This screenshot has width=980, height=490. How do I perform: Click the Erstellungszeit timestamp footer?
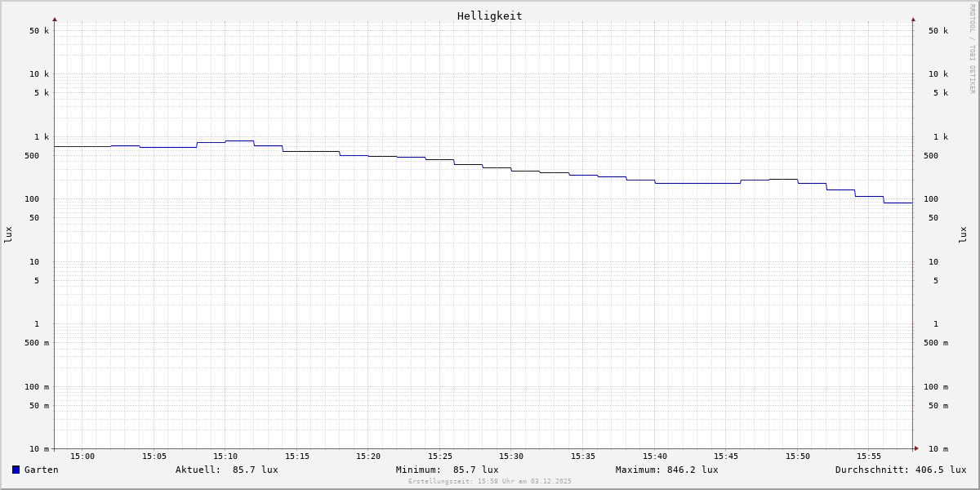pos(490,482)
